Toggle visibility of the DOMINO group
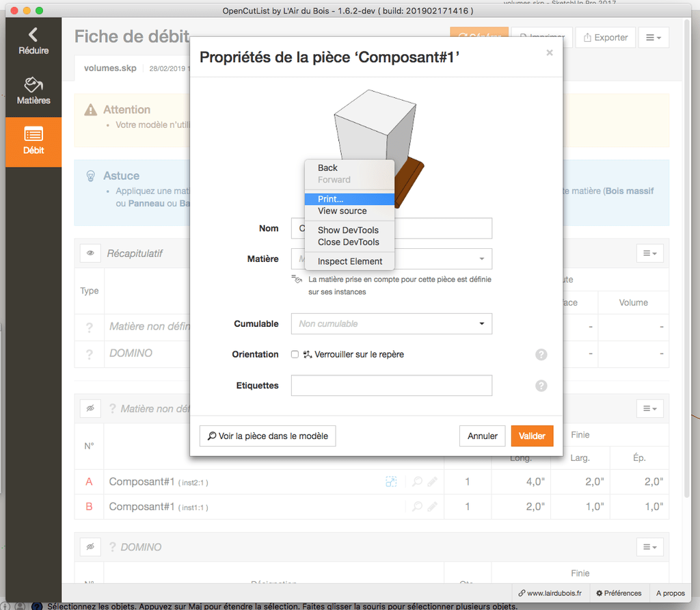This screenshot has height=610, width=700. (90, 547)
